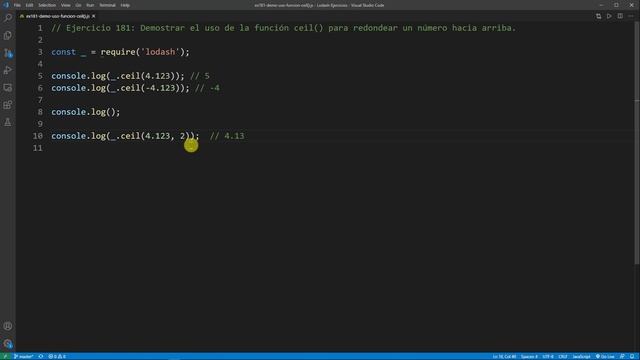Open the View menu
640x360 pixels.
click(65, 5)
